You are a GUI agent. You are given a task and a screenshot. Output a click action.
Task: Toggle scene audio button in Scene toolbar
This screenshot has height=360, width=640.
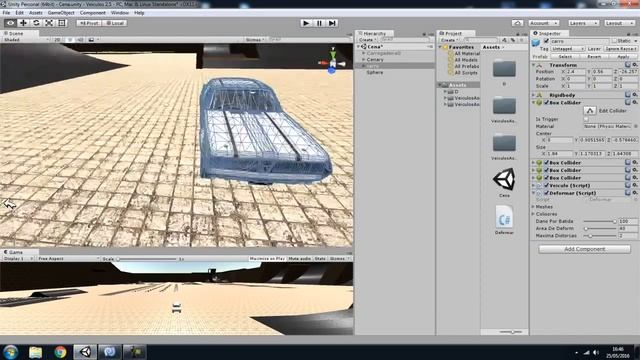point(80,40)
